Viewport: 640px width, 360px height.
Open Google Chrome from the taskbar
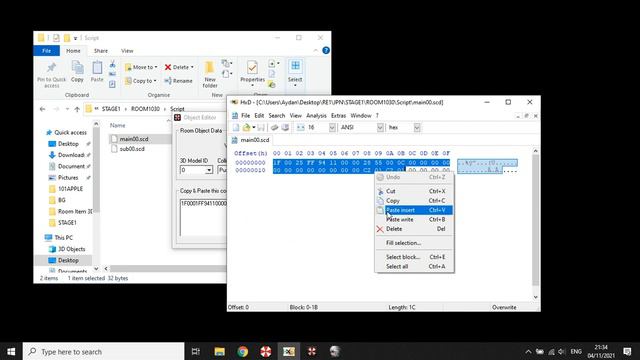242,351
